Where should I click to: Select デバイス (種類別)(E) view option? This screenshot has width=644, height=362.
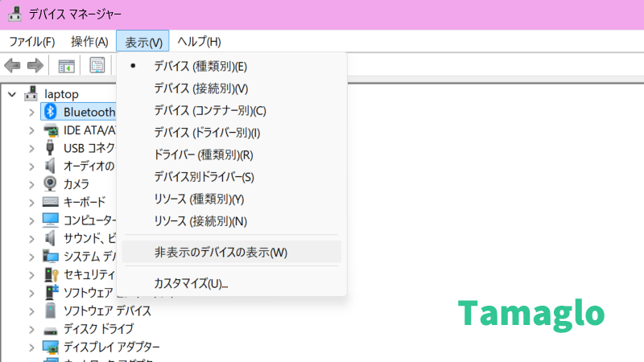pos(232,66)
